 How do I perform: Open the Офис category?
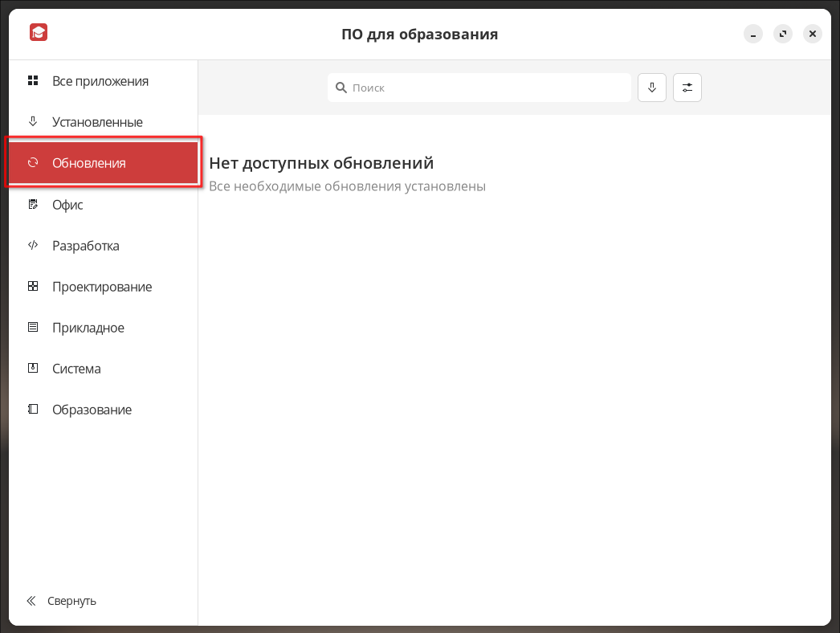click(x=67, y=205)
